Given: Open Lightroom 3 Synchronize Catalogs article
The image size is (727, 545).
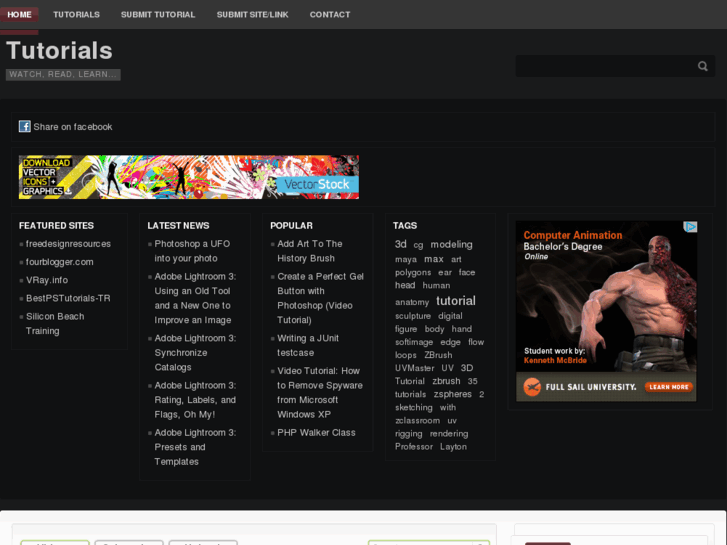Looking at the screenshot, I should point(195,353).
